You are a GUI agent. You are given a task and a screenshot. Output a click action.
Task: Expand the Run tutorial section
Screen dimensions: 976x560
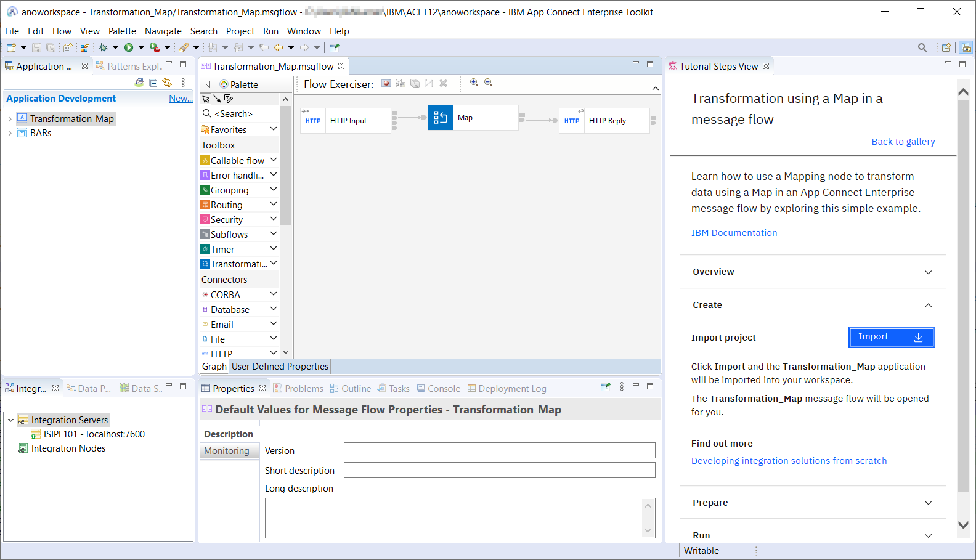pos(928,536)
